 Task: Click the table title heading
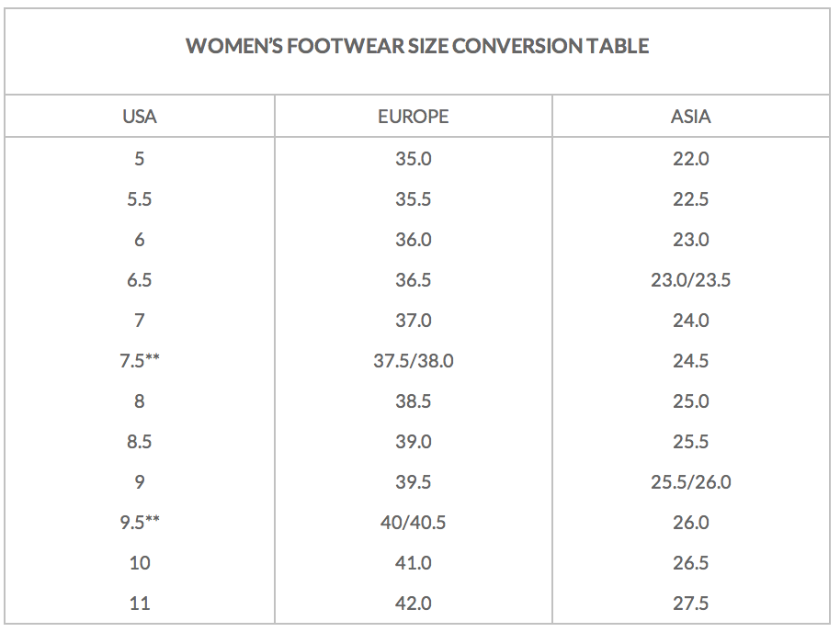point(417,46)
